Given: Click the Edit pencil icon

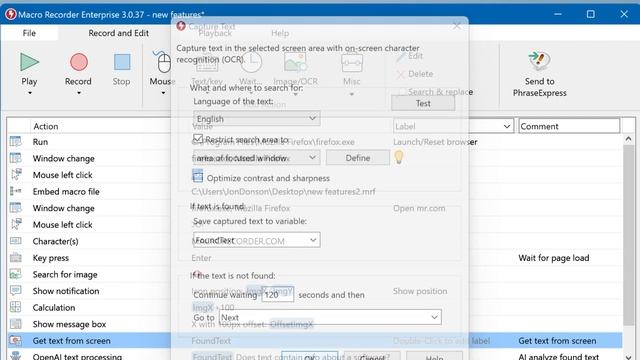Looking at the screenshot, I should 400,56.
